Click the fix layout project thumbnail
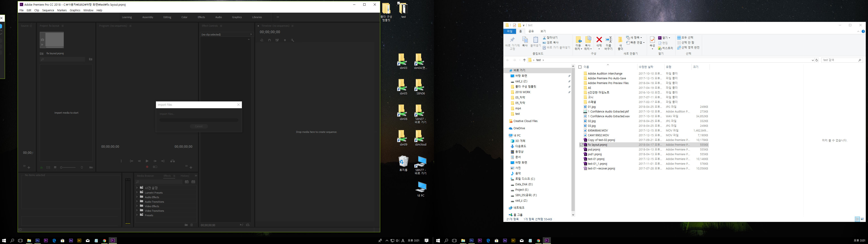868x244 pixels. click(52, 40)
